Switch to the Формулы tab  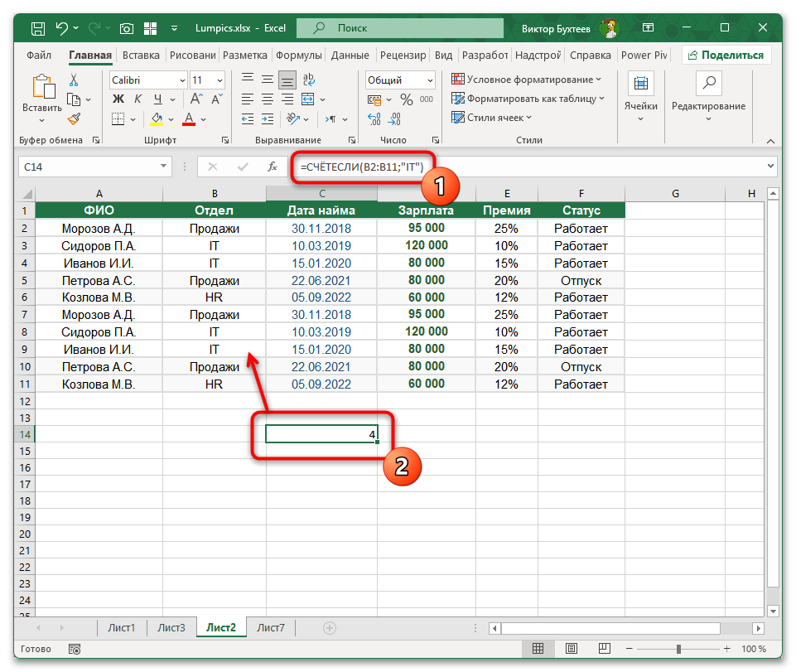tap(299, 55)
